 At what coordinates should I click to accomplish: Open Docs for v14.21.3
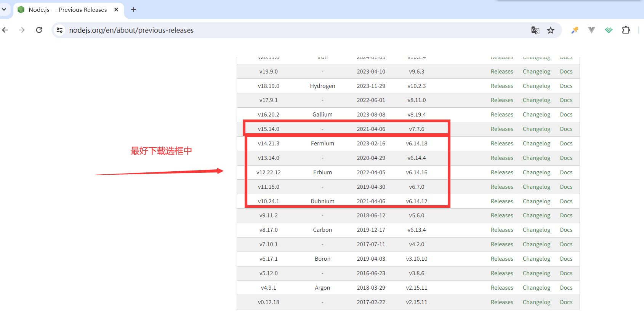pos(566,143)
